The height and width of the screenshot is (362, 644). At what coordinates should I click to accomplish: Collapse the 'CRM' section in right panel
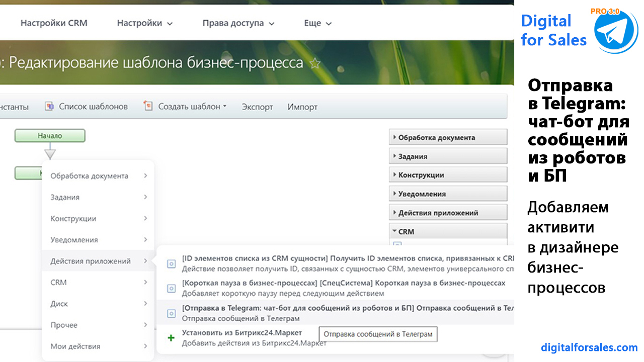[x=448, y=232]
